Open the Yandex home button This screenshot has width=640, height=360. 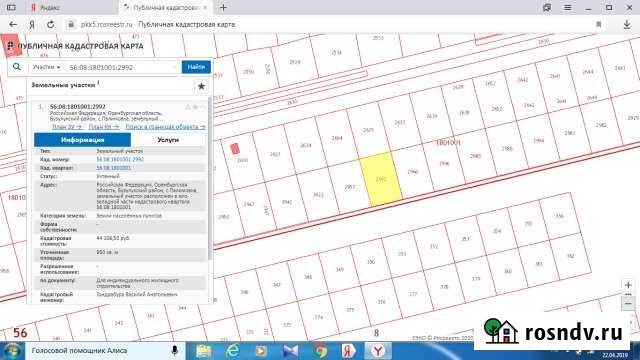pyautogui.click(x=32, y=24)
